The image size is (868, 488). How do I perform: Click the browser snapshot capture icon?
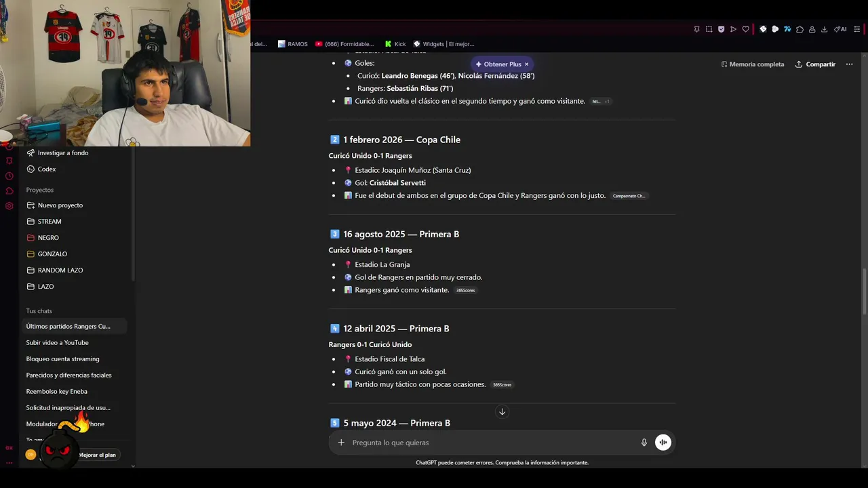coord(709,29)
